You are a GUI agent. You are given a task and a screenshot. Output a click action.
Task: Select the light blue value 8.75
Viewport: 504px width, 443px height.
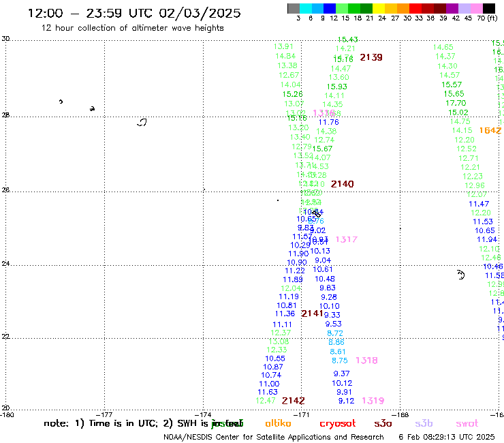click(x=340, y=361)
